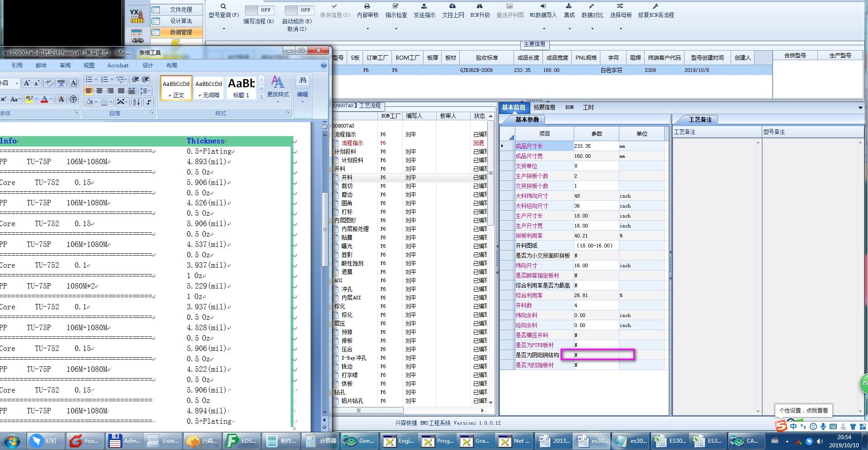Open the 内部审核 dropdown arrow

367,29
